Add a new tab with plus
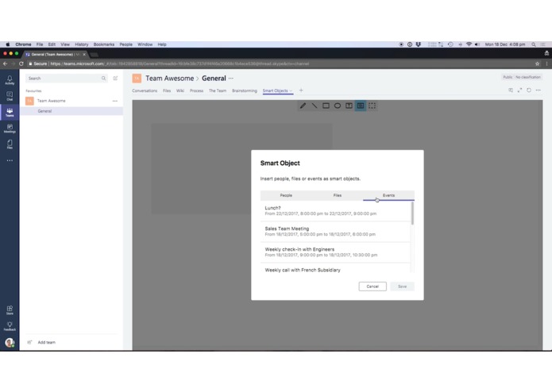This screenshot has height=392, width=552. [x=301, y=90]
